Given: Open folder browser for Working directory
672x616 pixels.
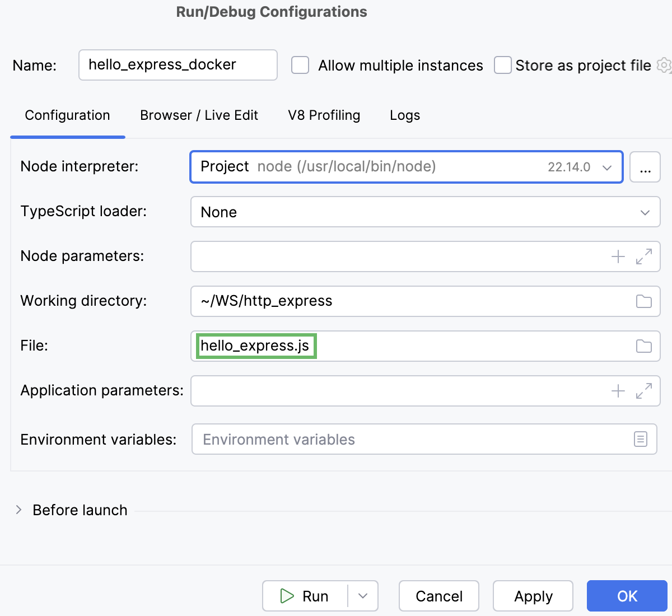Looking at the screenshot, I should click(643, 301).
